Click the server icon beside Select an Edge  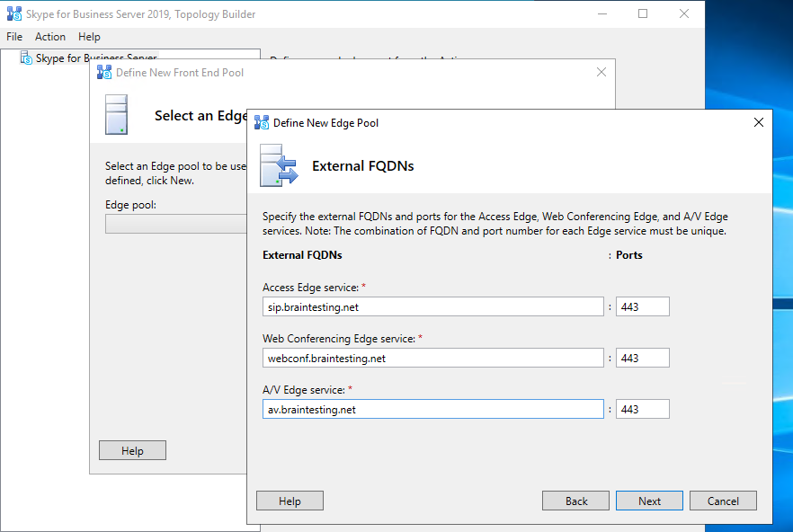[x=117, y=115]
